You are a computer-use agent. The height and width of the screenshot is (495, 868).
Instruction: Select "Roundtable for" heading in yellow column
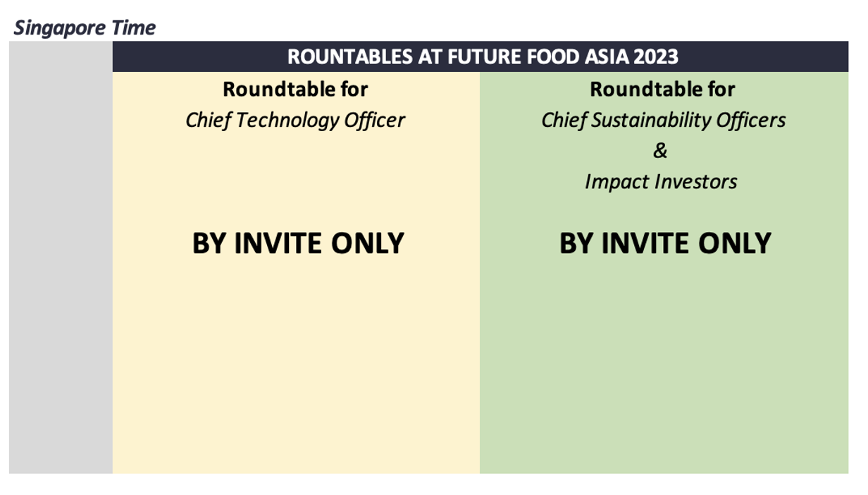295,90
